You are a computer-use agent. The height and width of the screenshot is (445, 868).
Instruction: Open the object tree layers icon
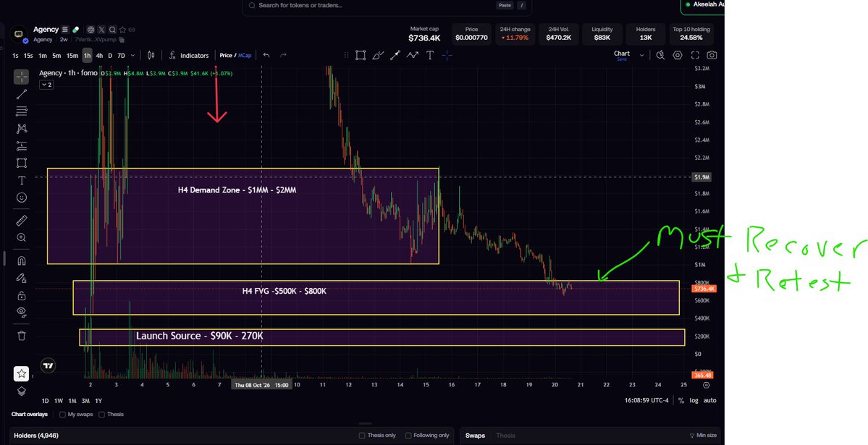pyautogui.click(x=22, y=391)
